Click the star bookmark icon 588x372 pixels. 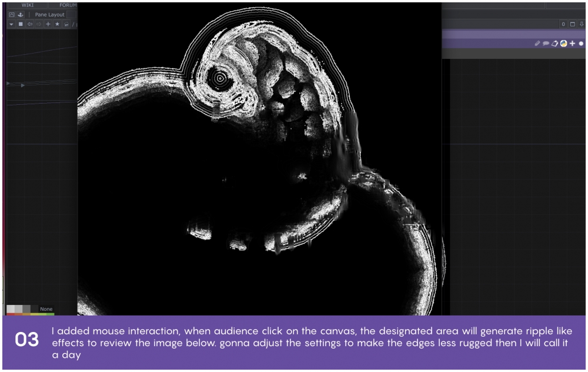click(57, 24)
